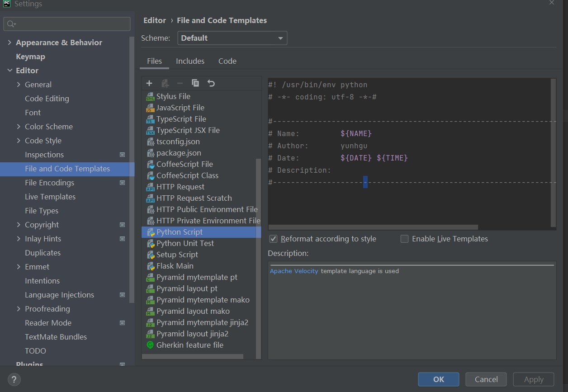Click the Pyramid layout mako icon
Image resolution: width=568 pixels, height=392 pixels.
tap(151, 312)
